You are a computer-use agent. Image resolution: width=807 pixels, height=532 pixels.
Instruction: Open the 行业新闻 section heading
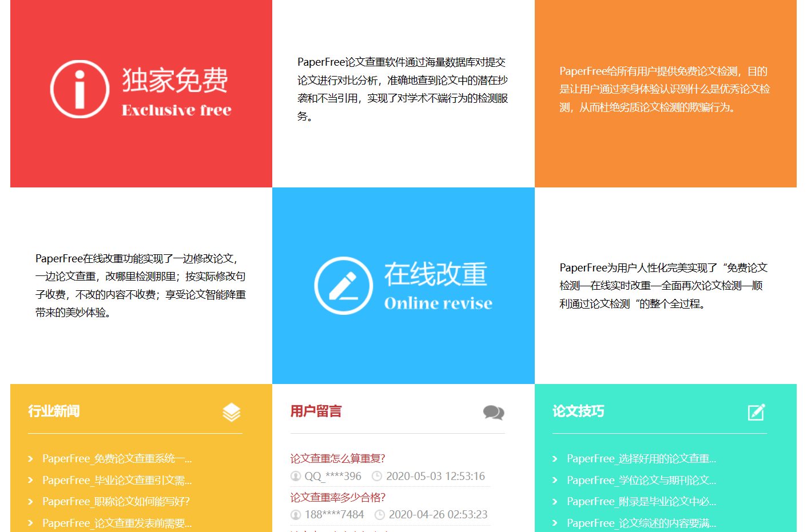54,411
